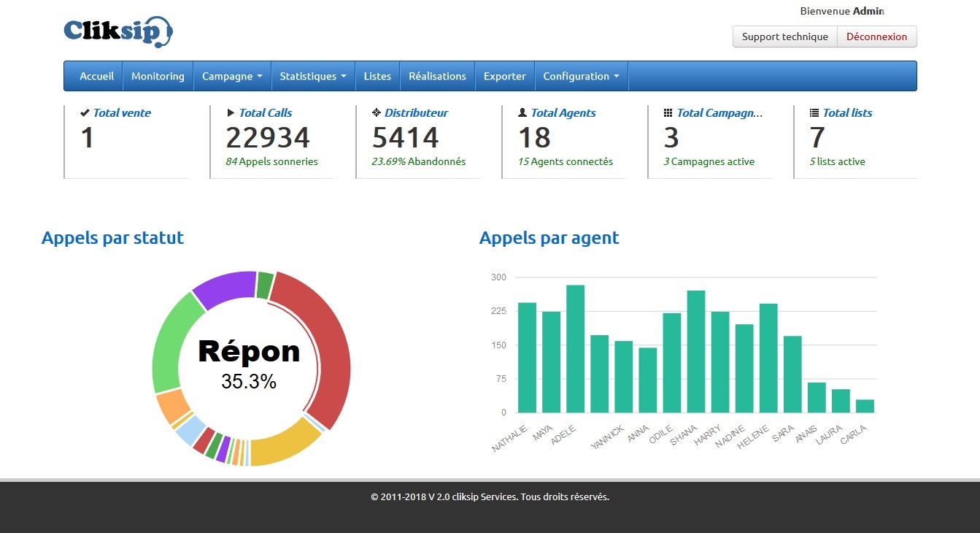The image size is (980, 533).
Task: Click ADELE's bar in the agent chart
Action: (575, 349)
